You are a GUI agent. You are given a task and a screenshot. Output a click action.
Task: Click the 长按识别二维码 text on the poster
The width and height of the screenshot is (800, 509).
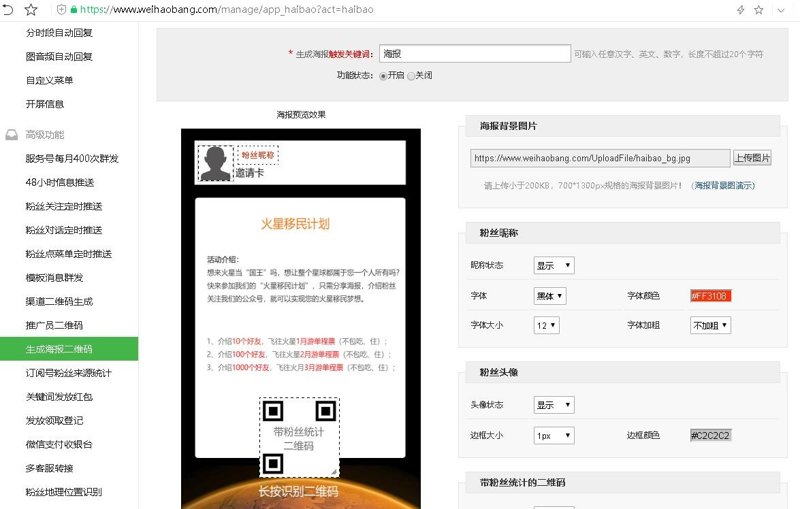(x=298, y=492)
